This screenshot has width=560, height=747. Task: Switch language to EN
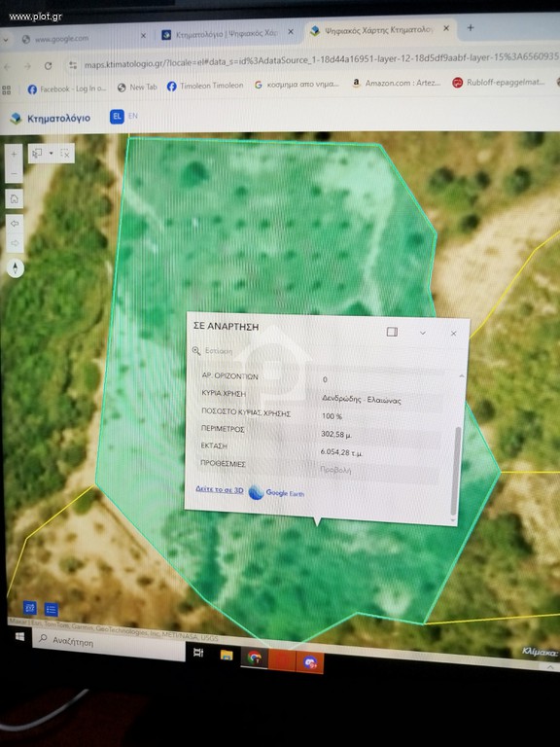(x=133, y=116)
